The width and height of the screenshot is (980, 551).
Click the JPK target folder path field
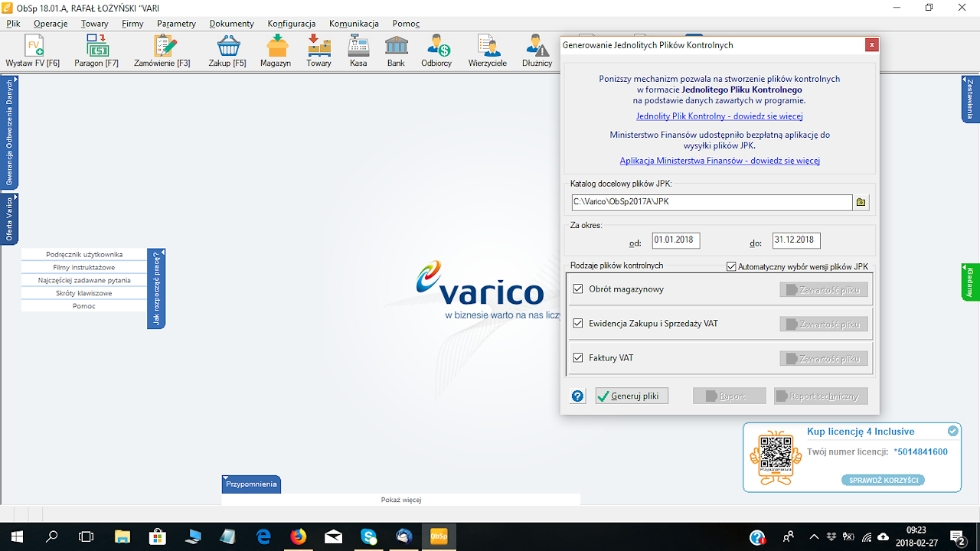(x=712, y=203)
